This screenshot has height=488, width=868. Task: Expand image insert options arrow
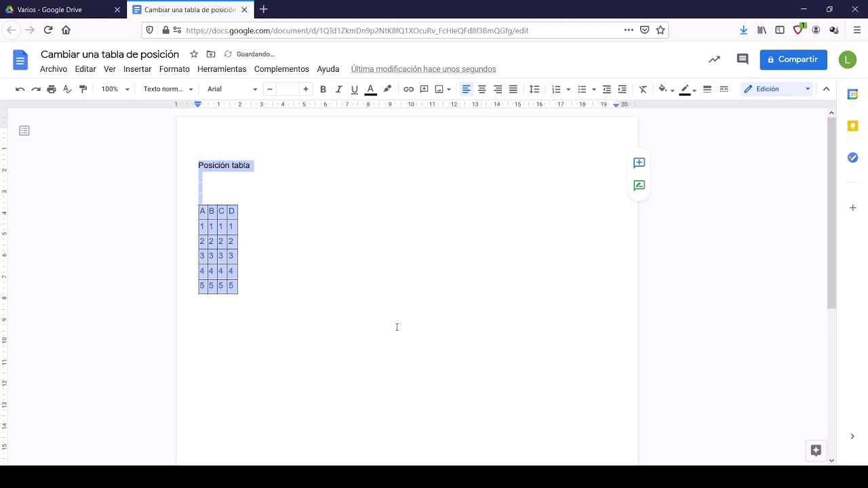tap(449, 89)
